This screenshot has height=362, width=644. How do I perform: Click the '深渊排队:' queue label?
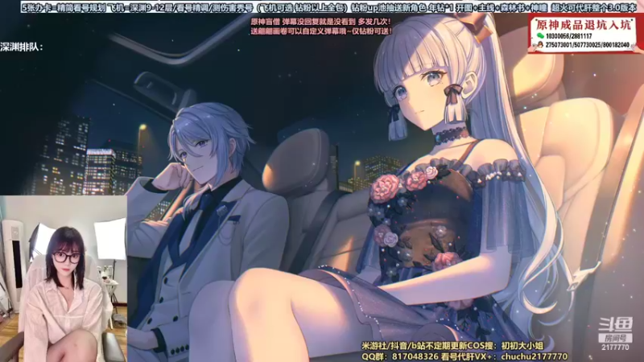point(22,47)
